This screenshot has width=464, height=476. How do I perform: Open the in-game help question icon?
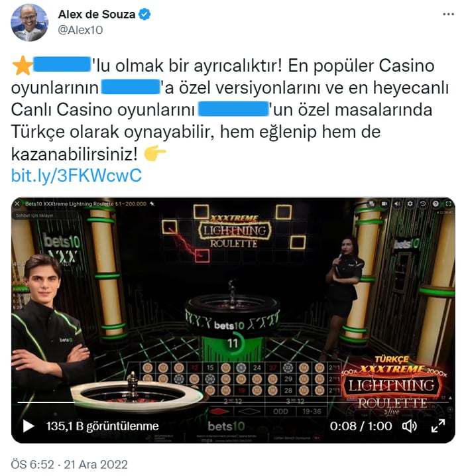435,204
